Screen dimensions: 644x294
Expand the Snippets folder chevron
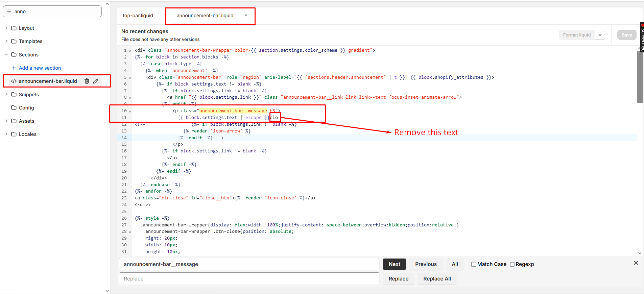pyautogui.click(x=6, y=94)
